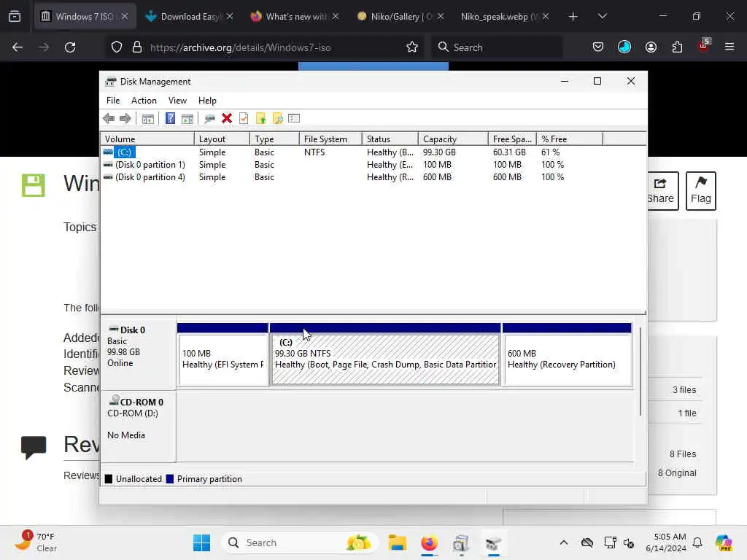747x560 pixels.
Task: Go back in browser history
Action: point(18,47)
